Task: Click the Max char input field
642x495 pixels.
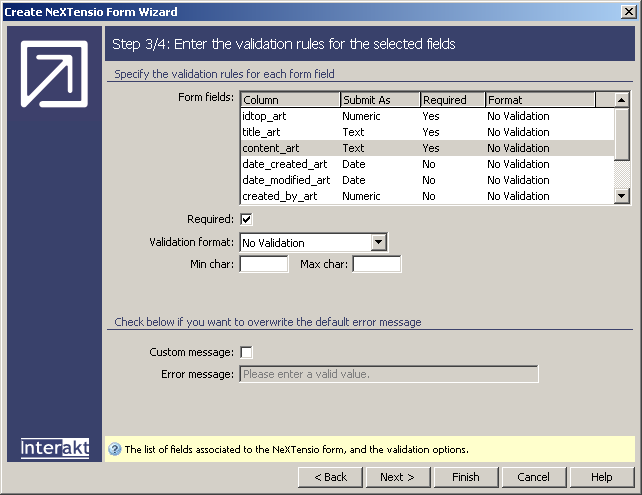Action: (377, 264)
